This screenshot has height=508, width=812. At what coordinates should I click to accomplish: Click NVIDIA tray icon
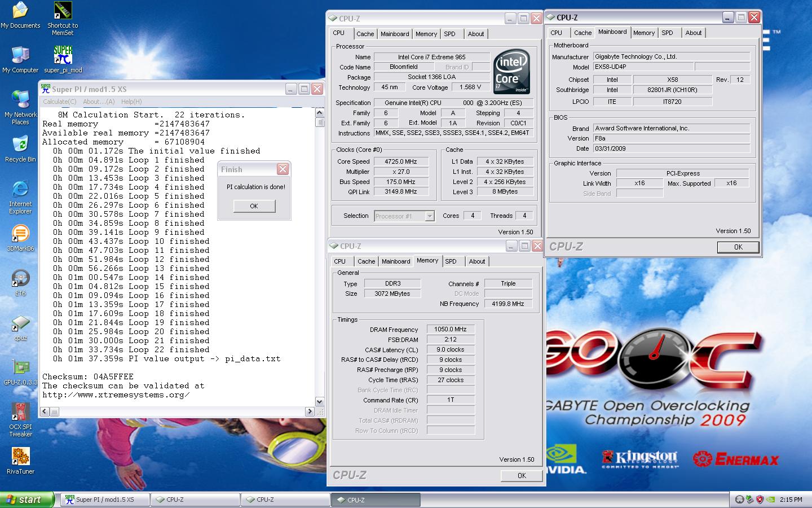pos(770,500)
